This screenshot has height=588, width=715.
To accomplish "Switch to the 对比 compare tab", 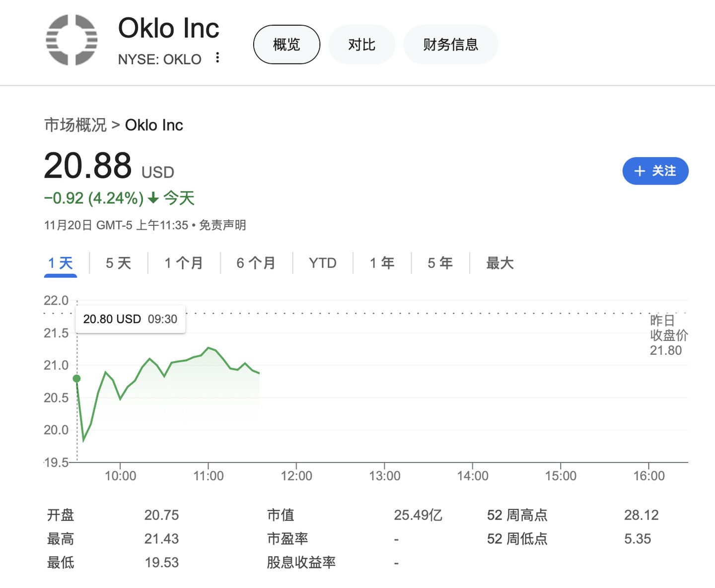I will click(361, 45).
